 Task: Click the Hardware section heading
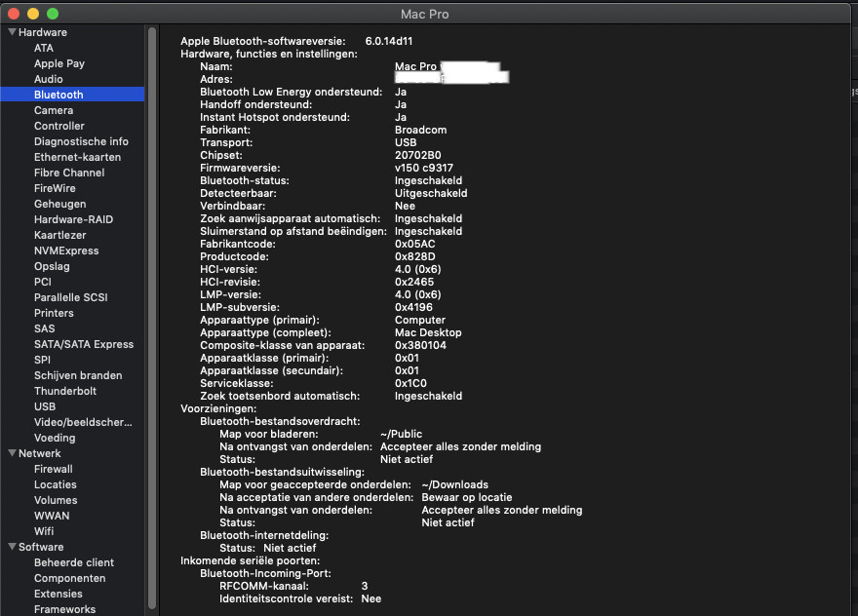(x=43, y=32)
